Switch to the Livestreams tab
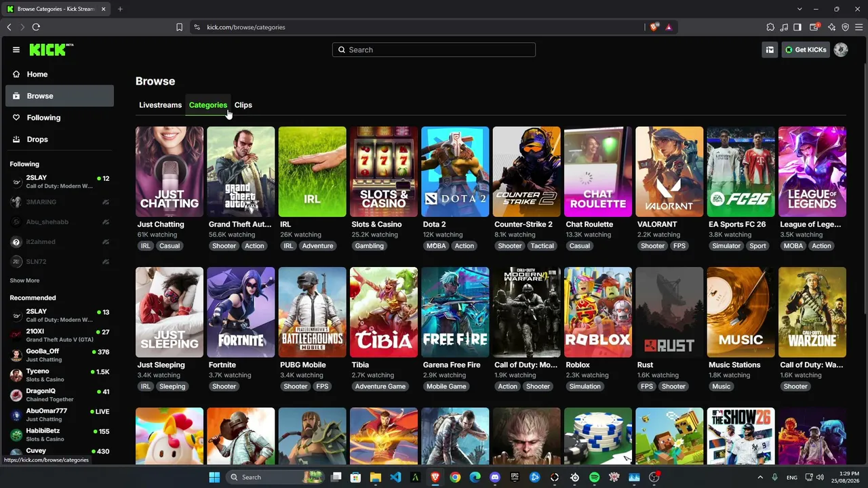Screen dimensions: 868x488 (x=160, y=105)
